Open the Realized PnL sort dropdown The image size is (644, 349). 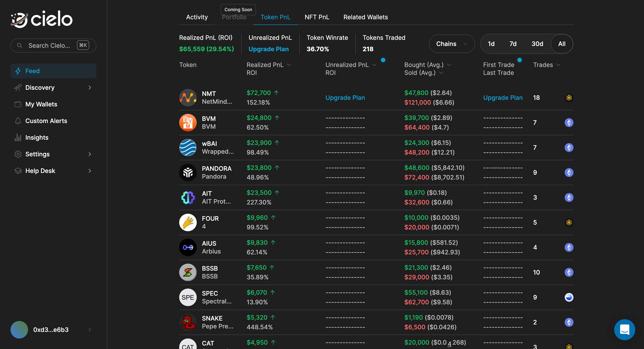point(289,65)
